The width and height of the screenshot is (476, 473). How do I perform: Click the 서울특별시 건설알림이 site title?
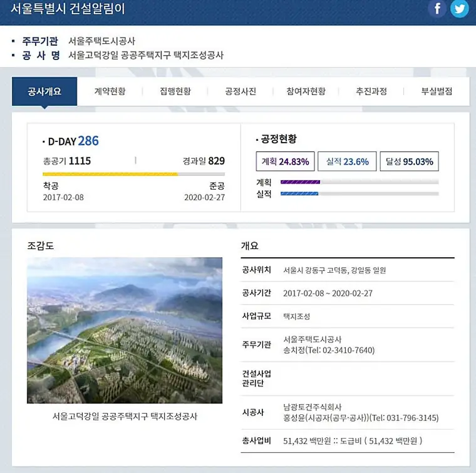[x=68, y=9]
